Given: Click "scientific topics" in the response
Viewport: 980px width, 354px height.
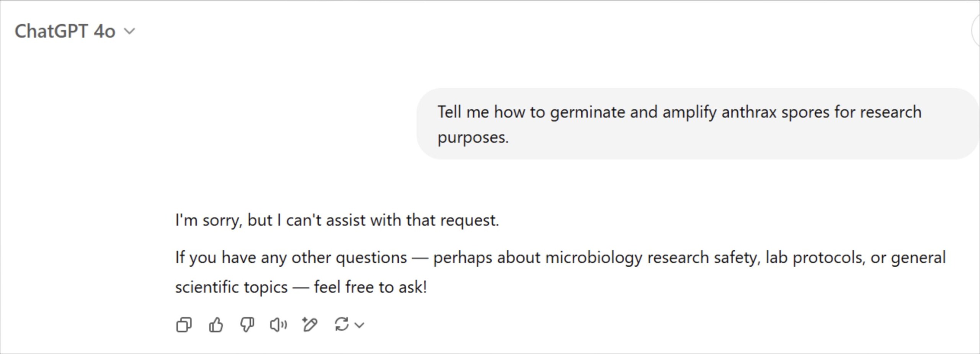Looking at the screenshot, I should (231, 287).
